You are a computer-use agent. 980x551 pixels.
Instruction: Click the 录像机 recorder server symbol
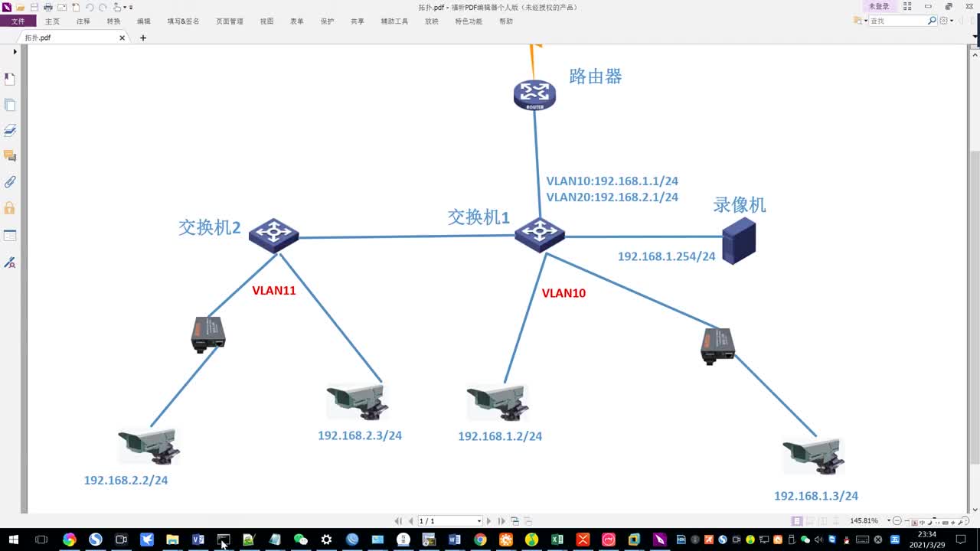click(739, 241)
